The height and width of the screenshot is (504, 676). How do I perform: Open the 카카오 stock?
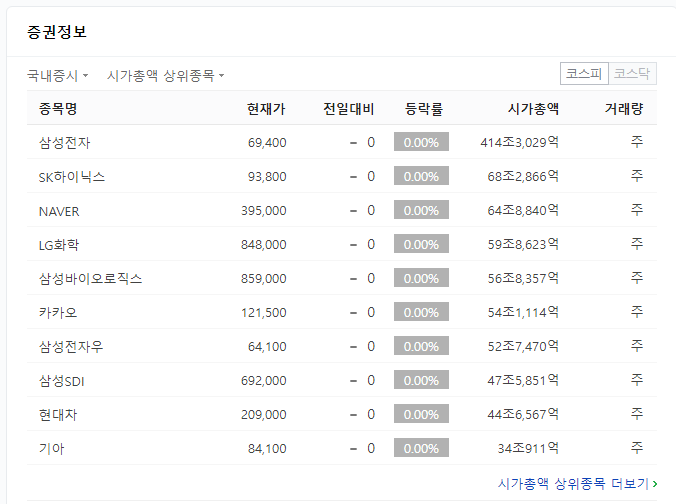(58, 313)
